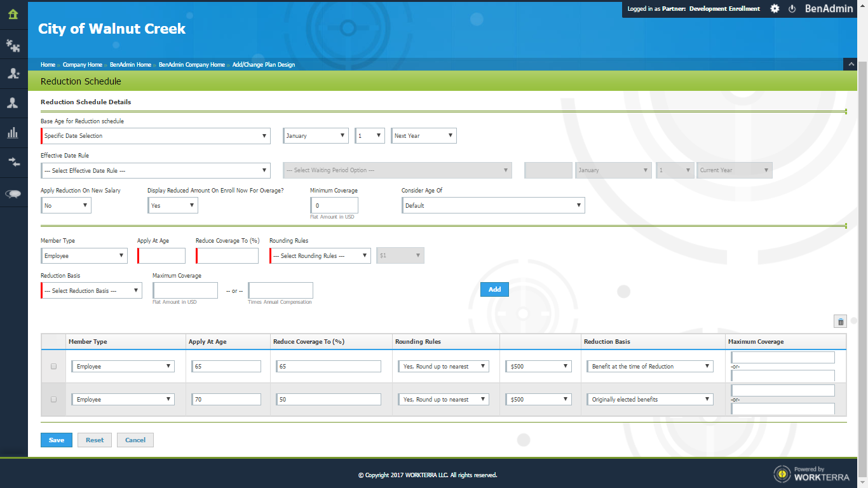Click the power logout icon

(x=792, y=9)
